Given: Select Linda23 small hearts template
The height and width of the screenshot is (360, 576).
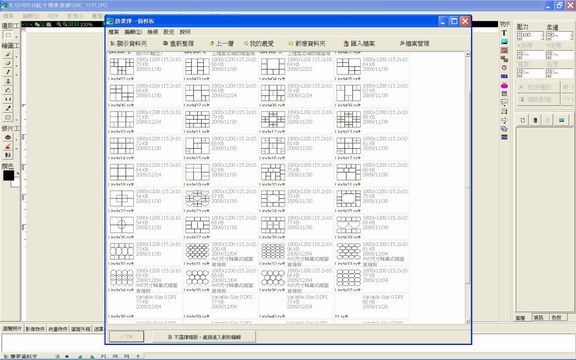Looking at the screenshot, I should [197, 199].
